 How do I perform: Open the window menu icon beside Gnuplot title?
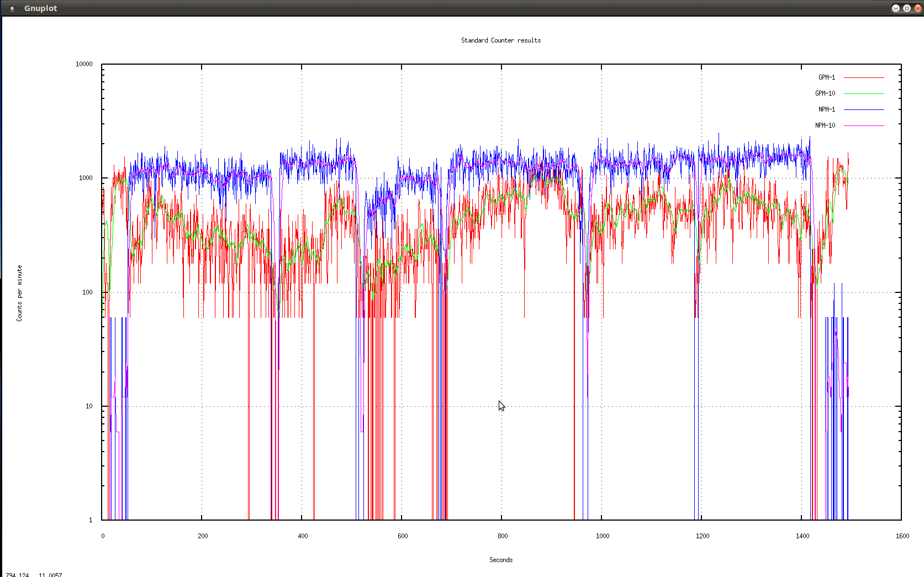(x=12, y=8)
